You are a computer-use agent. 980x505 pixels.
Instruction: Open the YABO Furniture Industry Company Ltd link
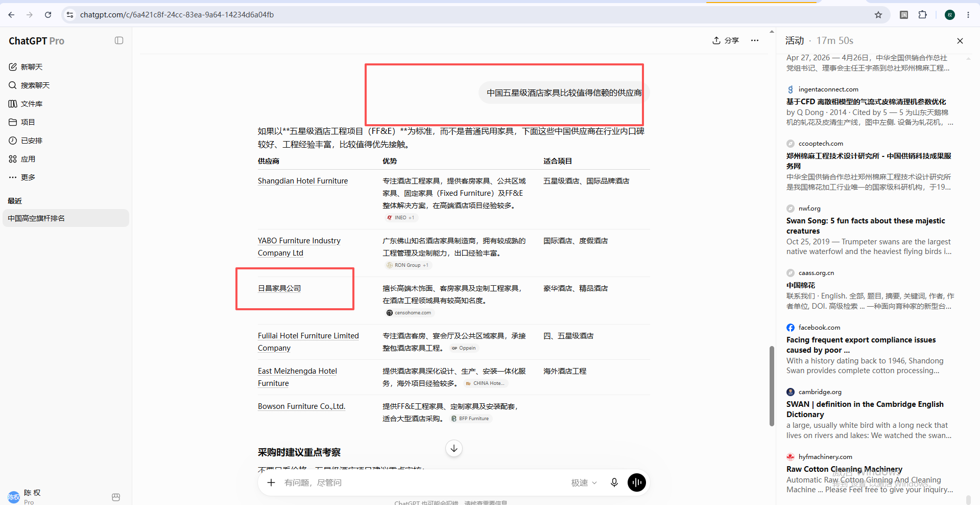299,247
